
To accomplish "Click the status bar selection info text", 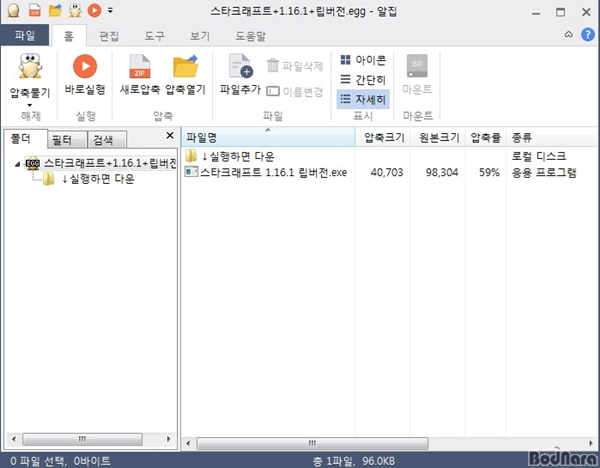I will pyautogui.click(x=60, y=461).
